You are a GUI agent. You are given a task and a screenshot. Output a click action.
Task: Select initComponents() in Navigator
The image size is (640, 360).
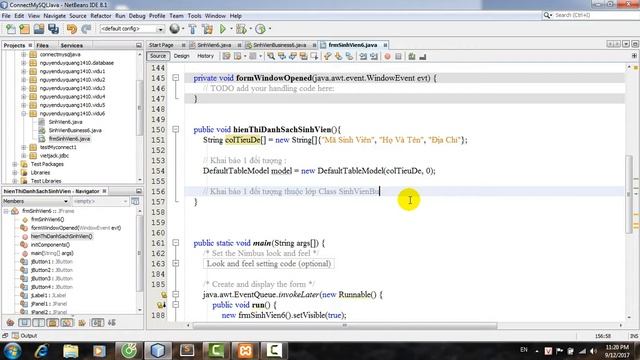click(50, 244)
